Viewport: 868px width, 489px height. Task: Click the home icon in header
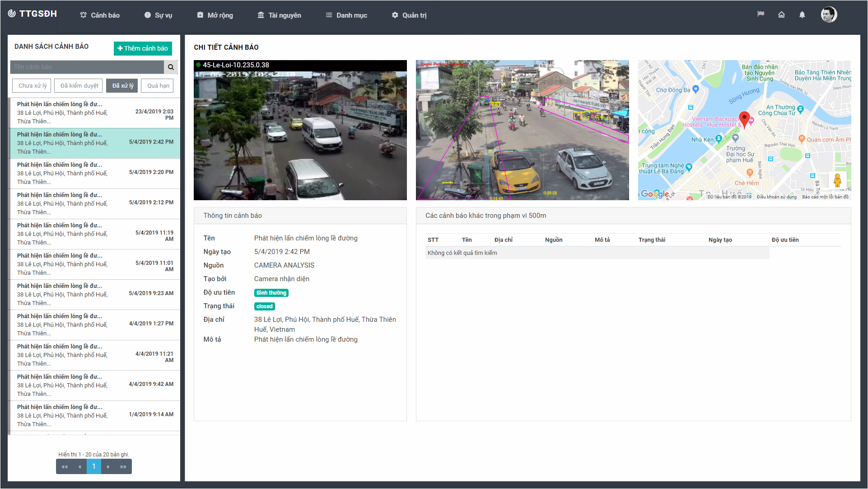click(x=781, y=14)
